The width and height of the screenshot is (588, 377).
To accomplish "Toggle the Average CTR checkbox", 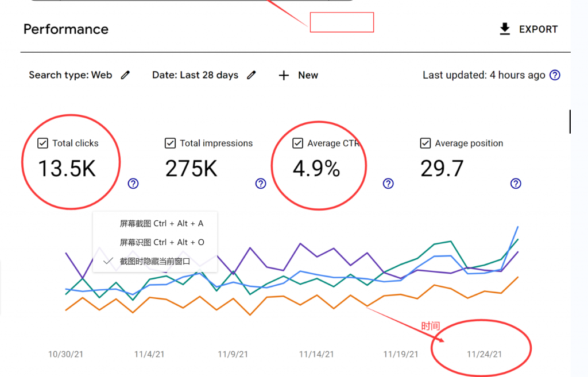I will (x=297, y=143).
